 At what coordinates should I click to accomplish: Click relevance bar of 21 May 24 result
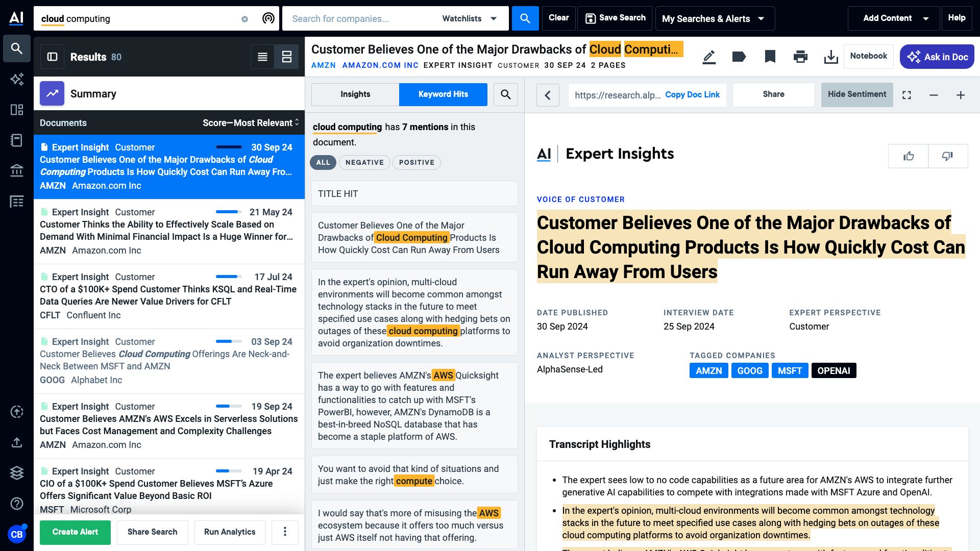pos(229,212)
